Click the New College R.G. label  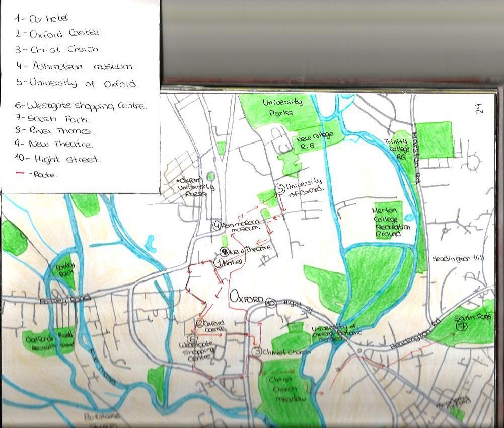coord(314,140)
